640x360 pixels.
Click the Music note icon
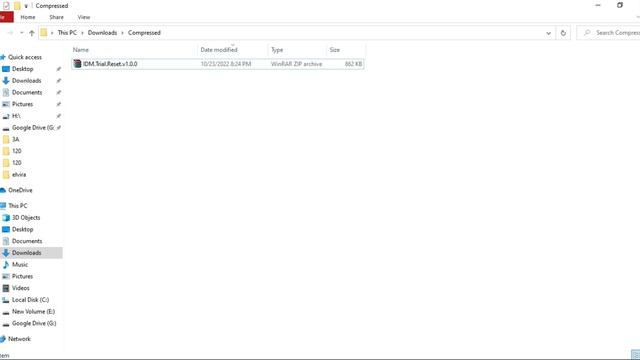click(x=6, y=264)
